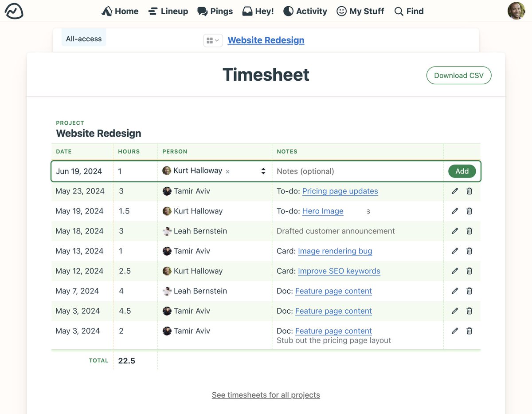Edit the May 7 Leah Bernstein entry
This screenshot has height=414, width=532.
[x=455, y=291]
